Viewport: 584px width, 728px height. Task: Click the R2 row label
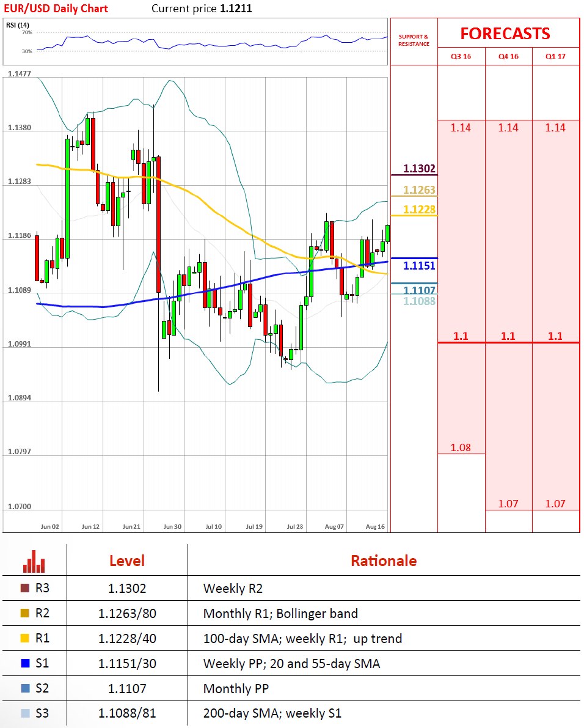42,613
